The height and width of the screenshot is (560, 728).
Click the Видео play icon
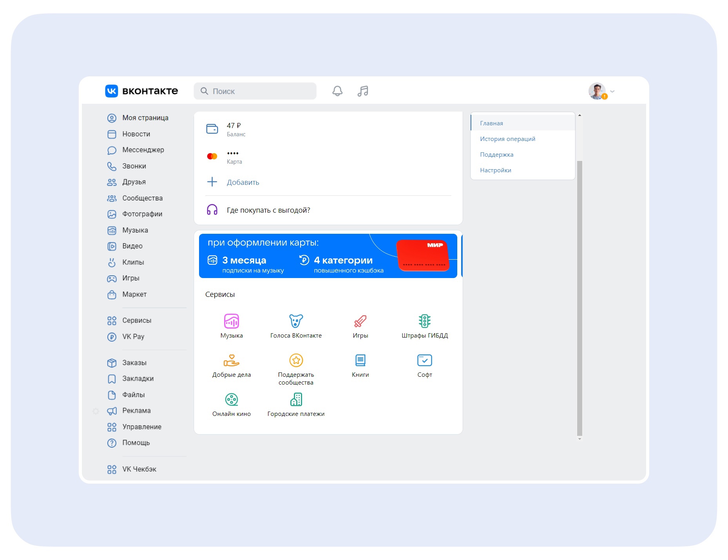coord(112,246)
